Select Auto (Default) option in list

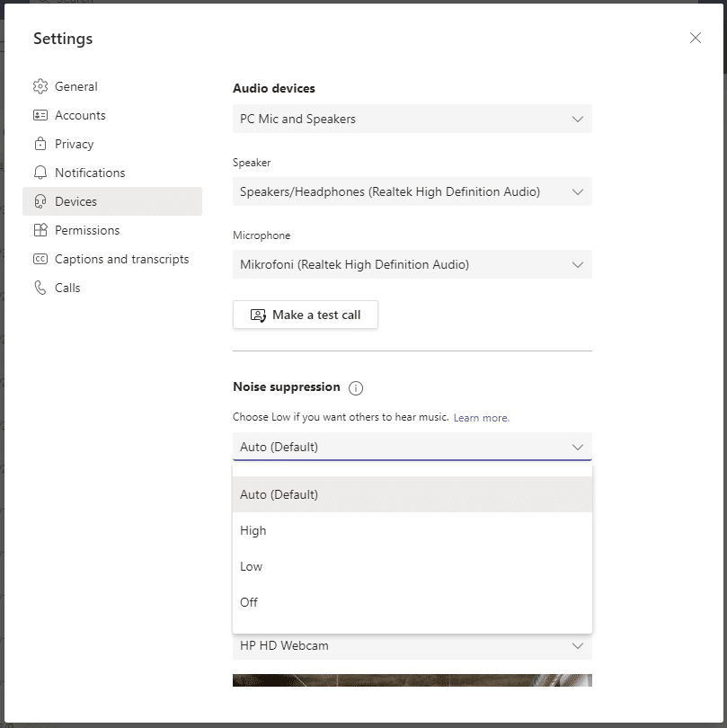(279, 494)
